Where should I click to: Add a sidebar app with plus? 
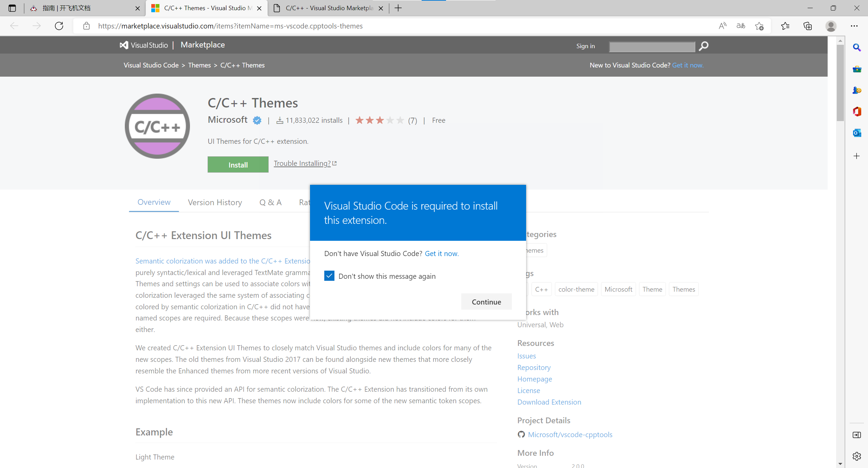[x=857, y=156]
